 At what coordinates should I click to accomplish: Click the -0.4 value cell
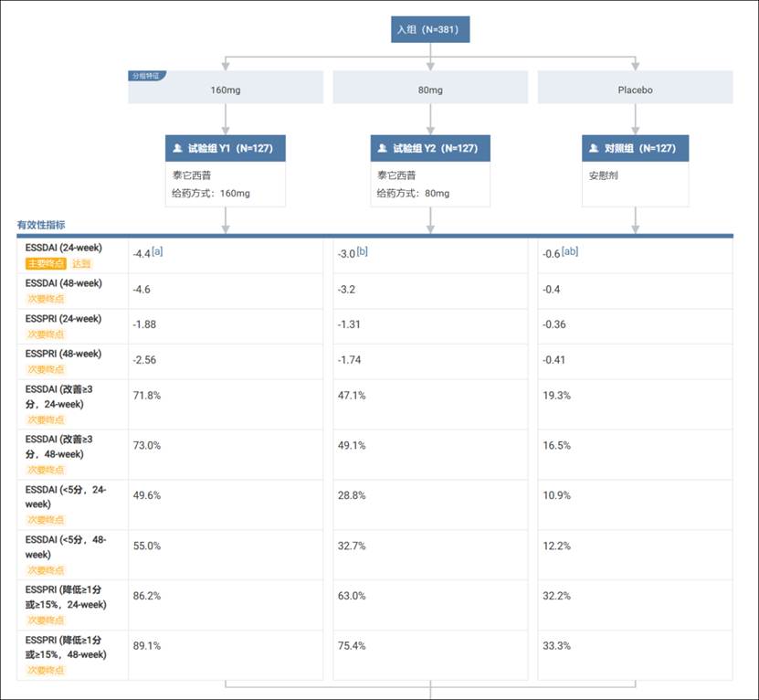pyautogui.click(x=635, y=292)
